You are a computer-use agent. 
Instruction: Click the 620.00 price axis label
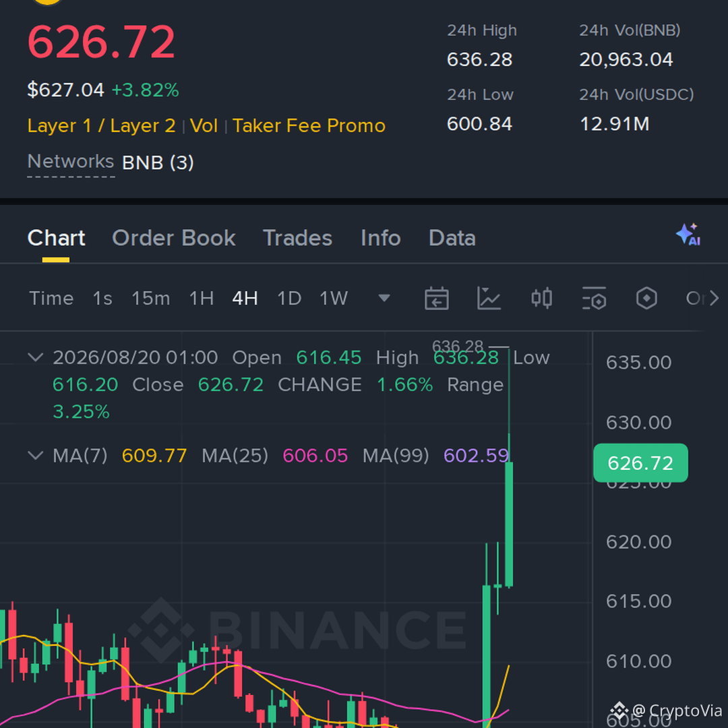coord(638,542)
